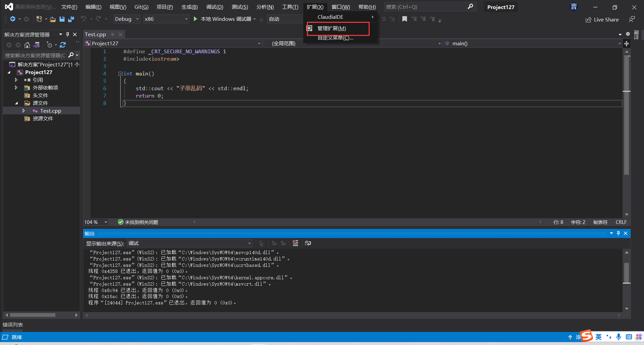
Task: Click Clear All in the output toolbar
Action: 295,243
